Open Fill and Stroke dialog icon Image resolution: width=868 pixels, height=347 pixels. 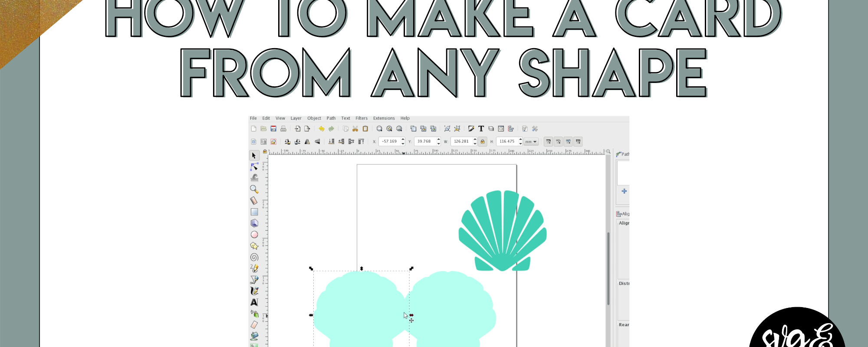[471, 128]
